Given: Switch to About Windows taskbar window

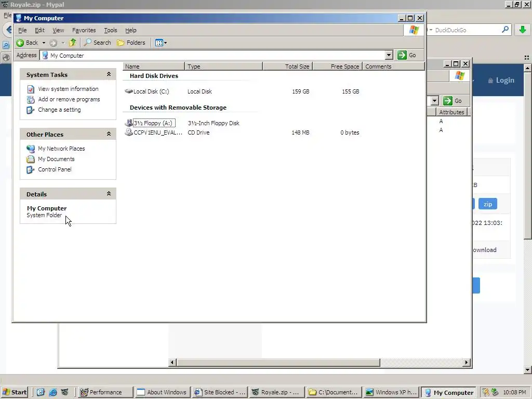Looking at the screenshot, I should click(163, 392).
